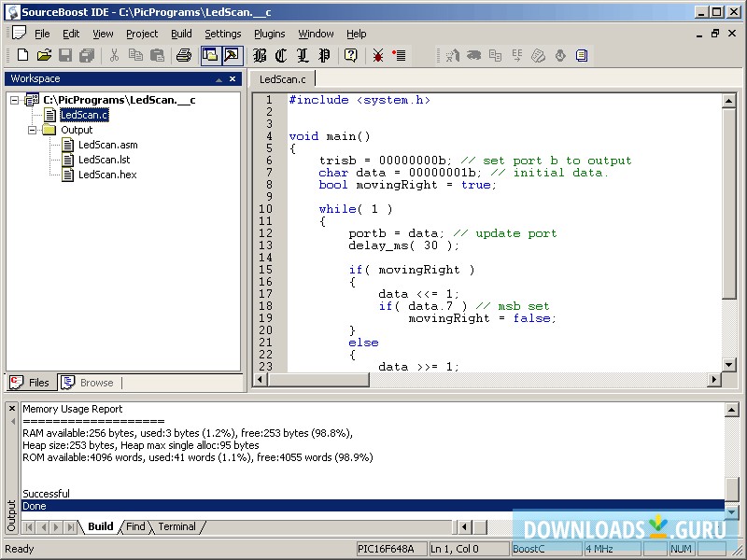747x560 pixels.
Task: Click the Build (B) toolbar icon
Action: (260, 55)
